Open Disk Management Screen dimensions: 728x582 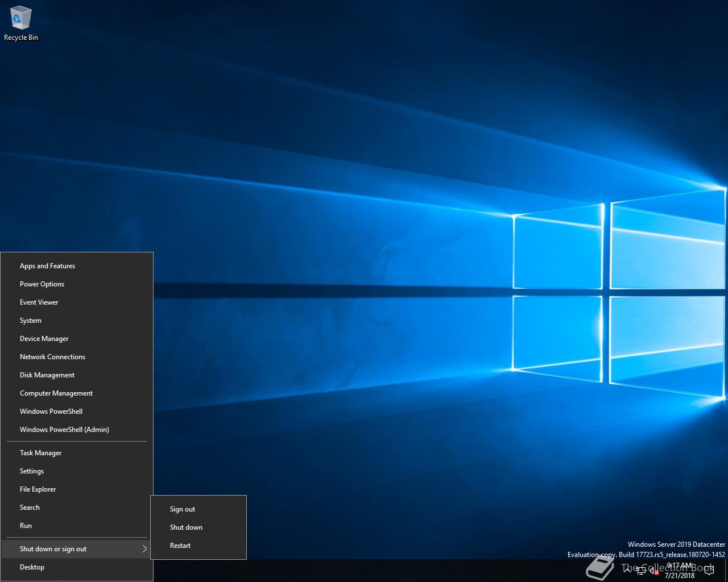77,375
